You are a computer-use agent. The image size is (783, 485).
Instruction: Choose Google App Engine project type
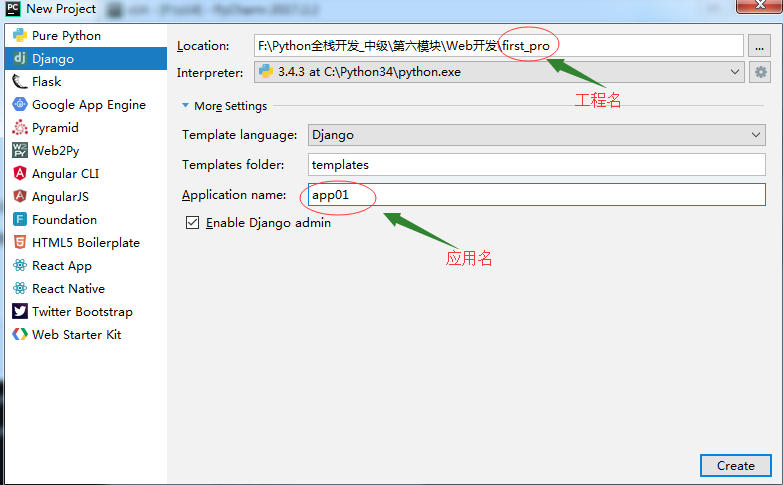click(x=86, y=104)
